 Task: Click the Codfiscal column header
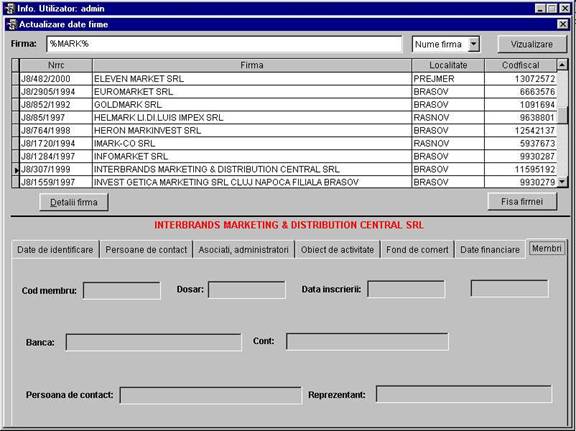coord(521,65)
